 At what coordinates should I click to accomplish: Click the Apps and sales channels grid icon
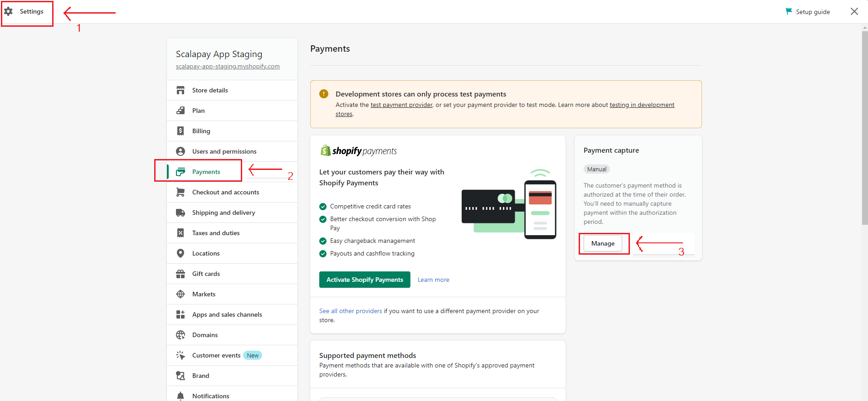coord(180,314)
